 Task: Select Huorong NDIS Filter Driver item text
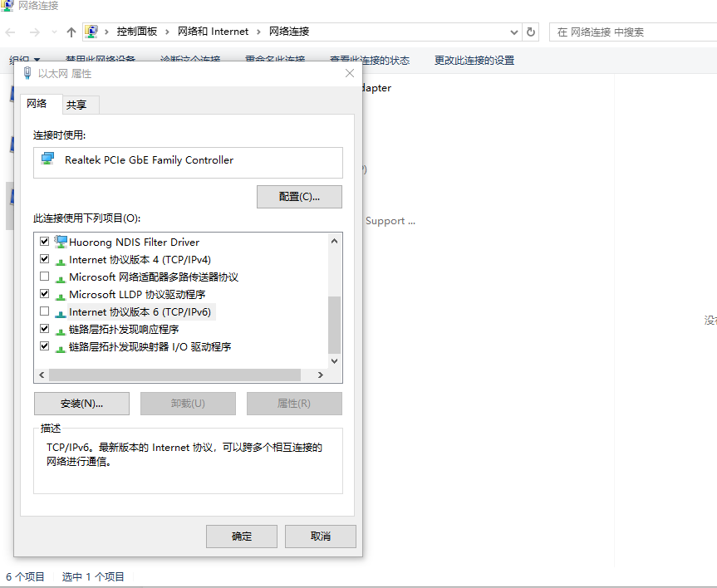134,243
